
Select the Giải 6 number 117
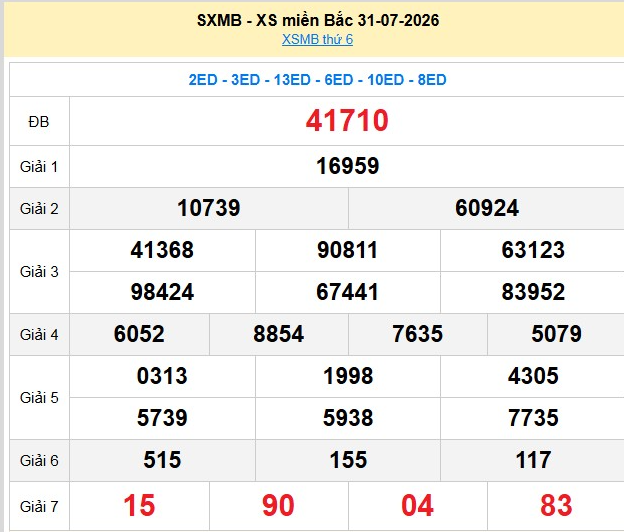[x=533, y=460]
